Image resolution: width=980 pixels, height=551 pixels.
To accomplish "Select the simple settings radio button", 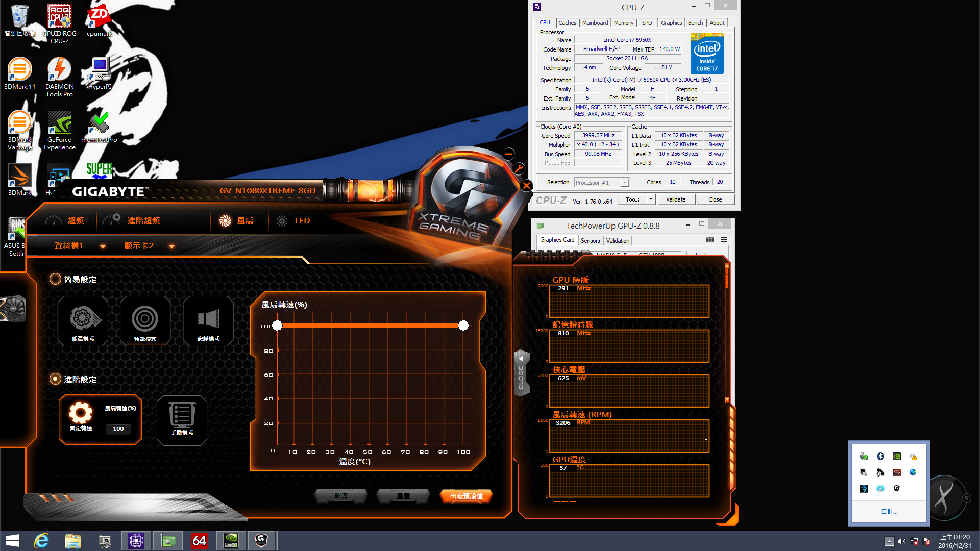I will tap(55, 279).
